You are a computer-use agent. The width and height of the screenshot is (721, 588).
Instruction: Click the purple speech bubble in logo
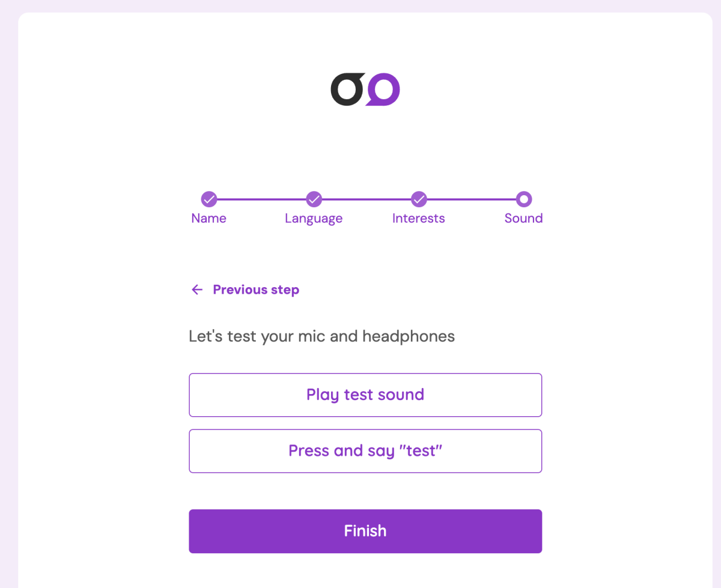(x=383, y=89)
